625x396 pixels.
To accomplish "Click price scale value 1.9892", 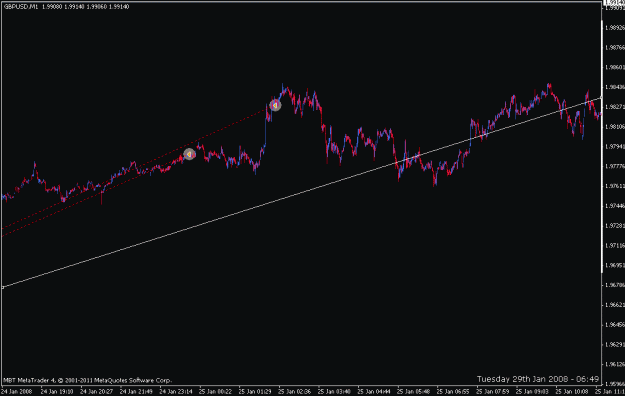I will [x=615, y=28].
